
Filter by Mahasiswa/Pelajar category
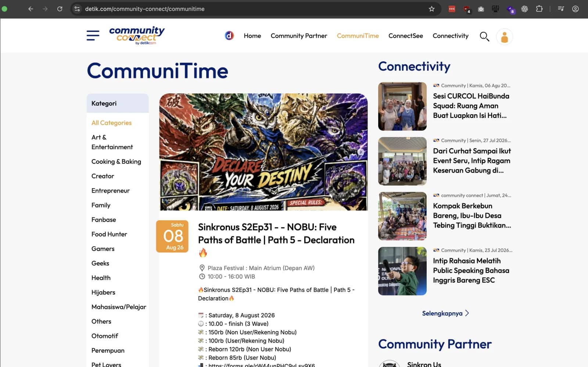coord(119,307)
